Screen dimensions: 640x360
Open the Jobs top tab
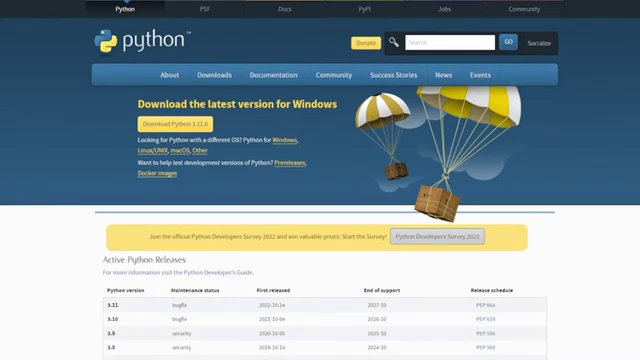pyautogui.click(x=444, y=9)
